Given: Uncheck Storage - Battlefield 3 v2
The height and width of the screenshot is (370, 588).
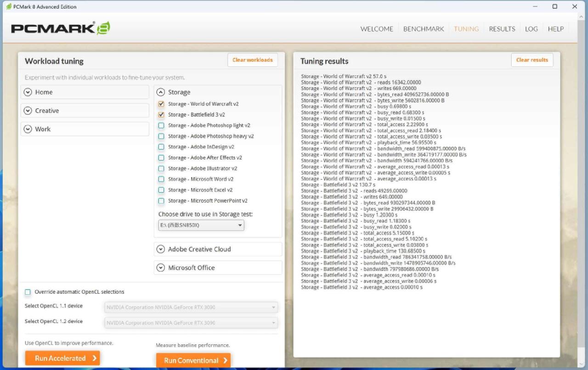Looking at the screenshot, I should [x=161, y=115].
